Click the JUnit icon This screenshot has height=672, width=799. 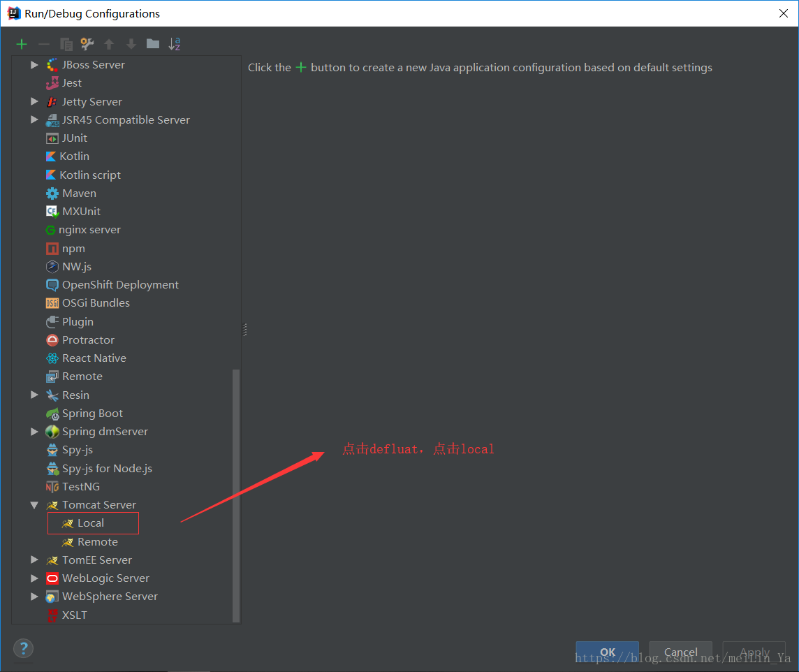point(52,138)
